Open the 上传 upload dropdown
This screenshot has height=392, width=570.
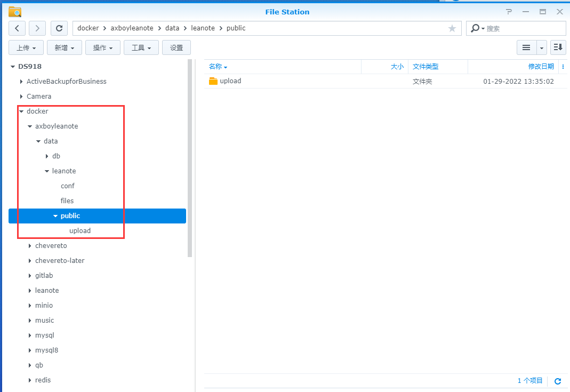pyautogui.click(x=26, y=47)
